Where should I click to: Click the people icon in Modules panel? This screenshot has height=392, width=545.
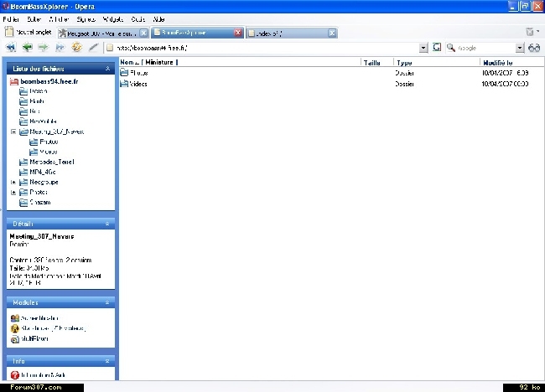(14, 318)
